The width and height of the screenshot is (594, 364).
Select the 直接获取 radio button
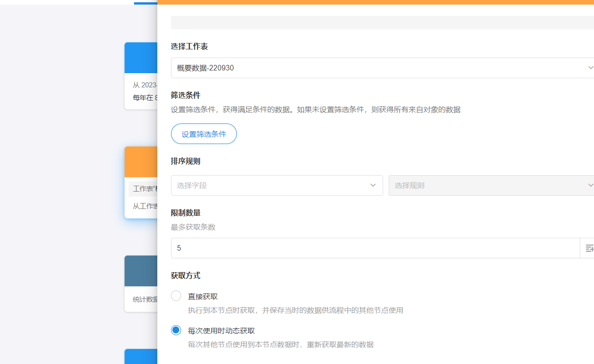click(x=176, y=296)
